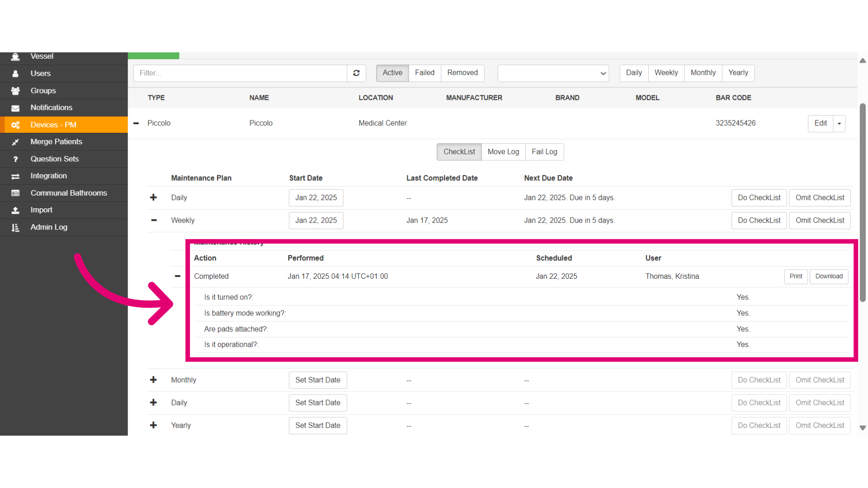Click the vertical scrollbar thumb
Viewport: 868px width, 488px height.
pos(863,202)
